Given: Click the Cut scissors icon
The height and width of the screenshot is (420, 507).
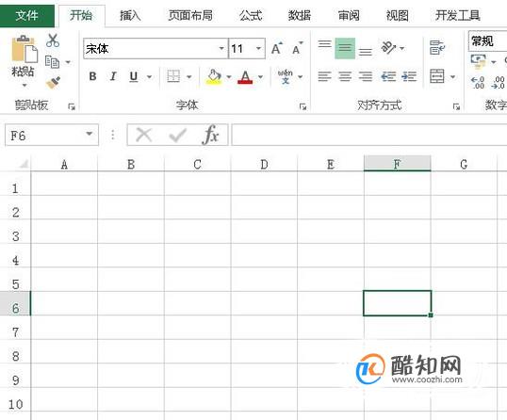Looking at the screenshot, I should 53,40.
